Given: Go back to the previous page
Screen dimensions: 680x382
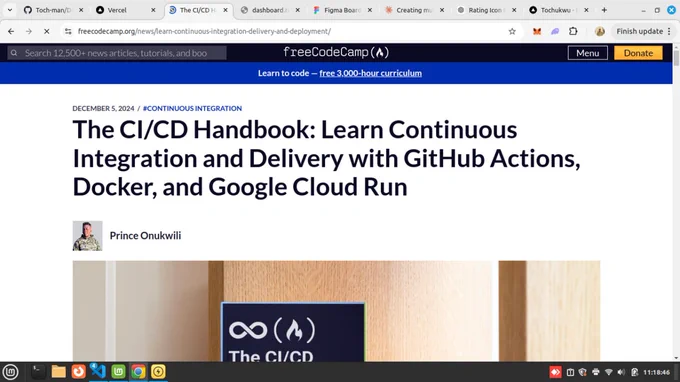Looking at the screenshot, I should coord(11,31).
